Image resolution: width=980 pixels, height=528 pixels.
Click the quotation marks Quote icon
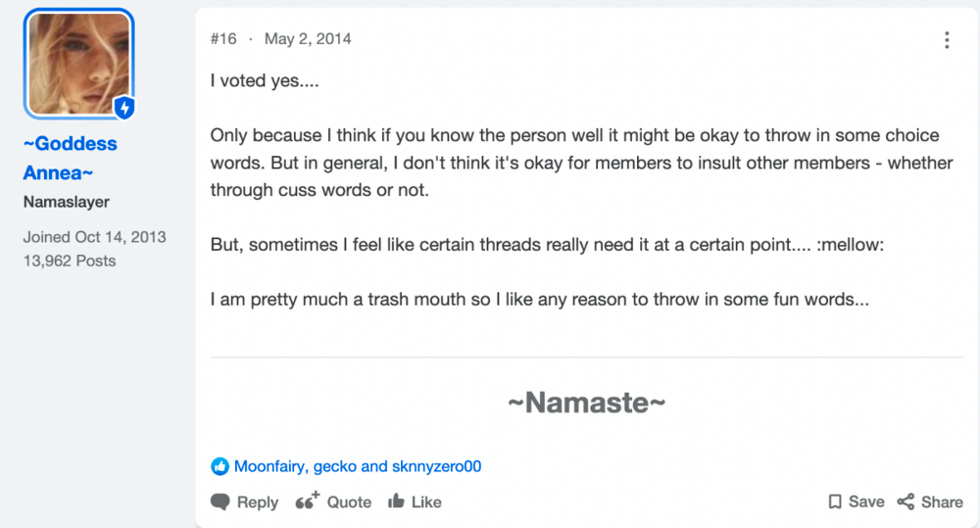coord(307,501)
